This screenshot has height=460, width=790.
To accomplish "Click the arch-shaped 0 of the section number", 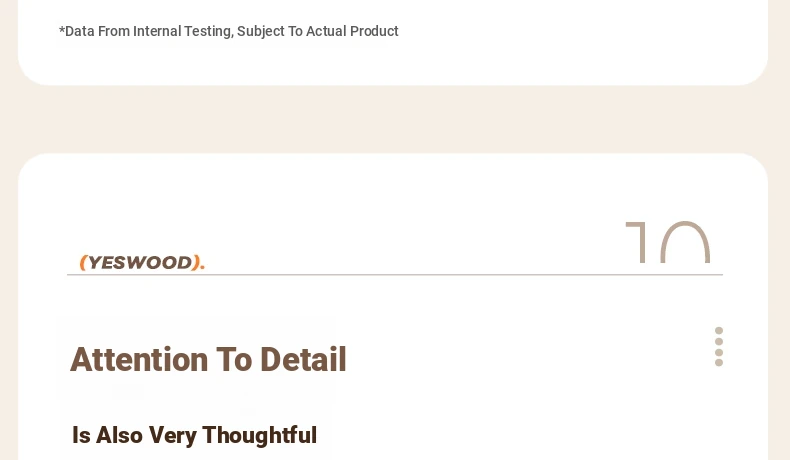I will (685, 242).
